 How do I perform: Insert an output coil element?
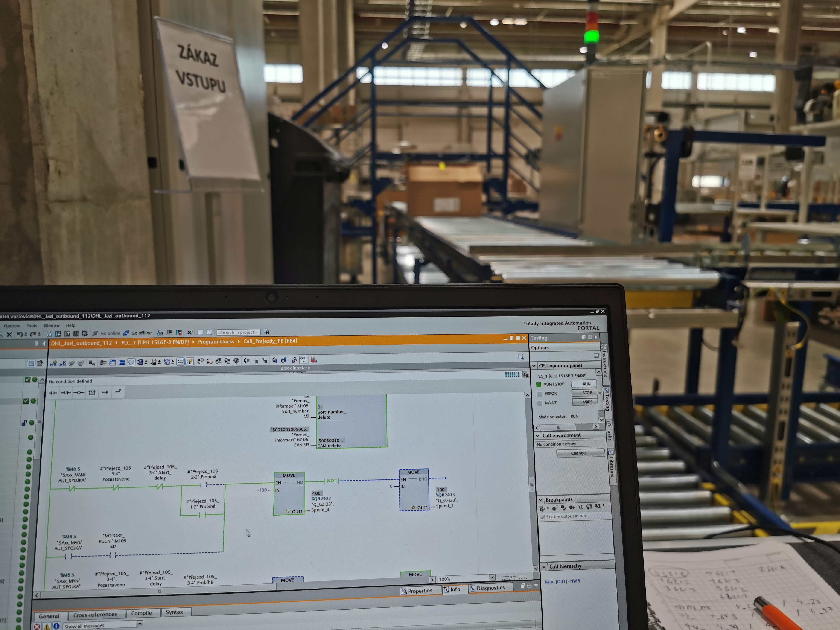point(79,393)
